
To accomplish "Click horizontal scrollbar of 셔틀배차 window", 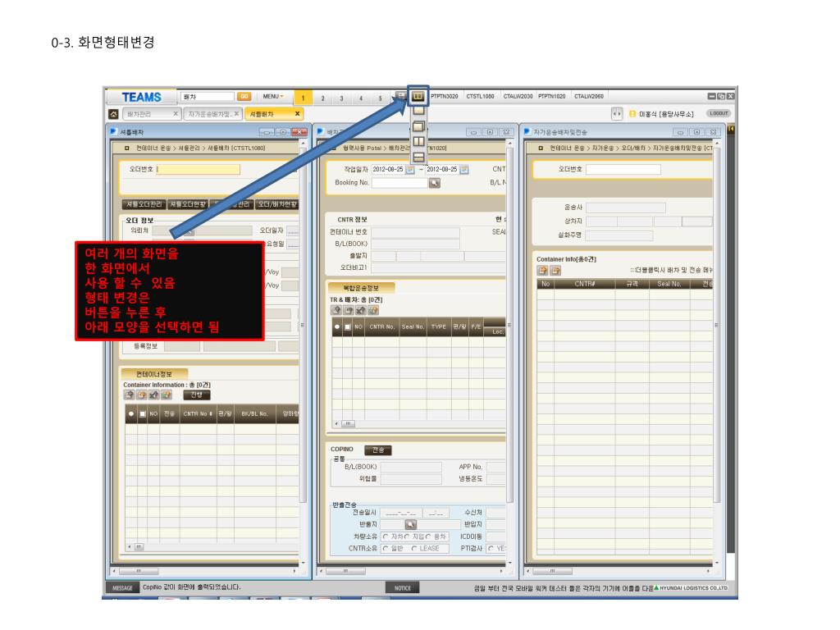I will tap(204, 571).
